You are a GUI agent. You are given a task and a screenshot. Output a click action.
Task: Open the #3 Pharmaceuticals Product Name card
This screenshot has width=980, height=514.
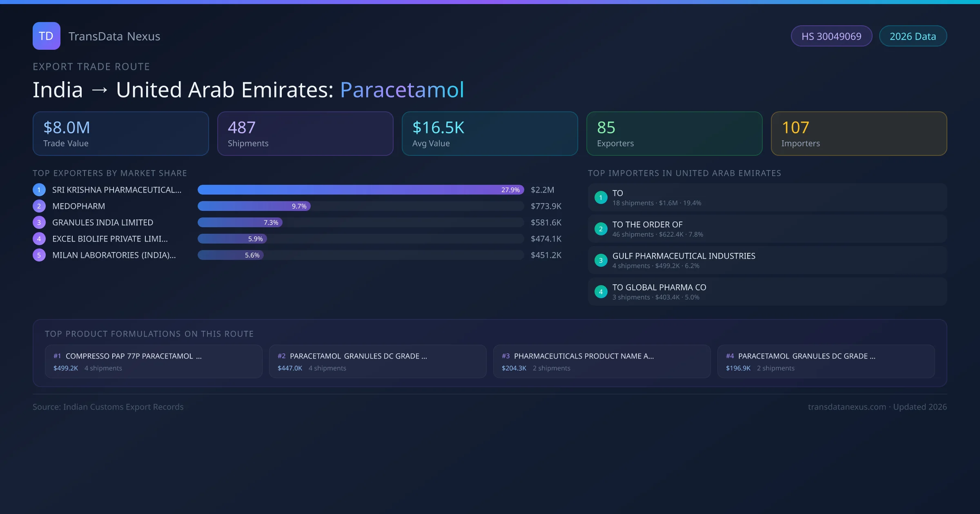point(602,361)
